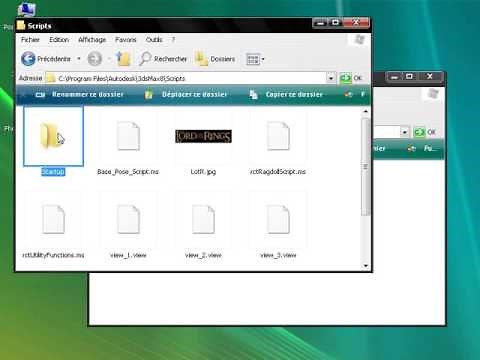Open the Précédente history dropdown arrow
The image size is (480, 360).
click(x=79, y=59)
